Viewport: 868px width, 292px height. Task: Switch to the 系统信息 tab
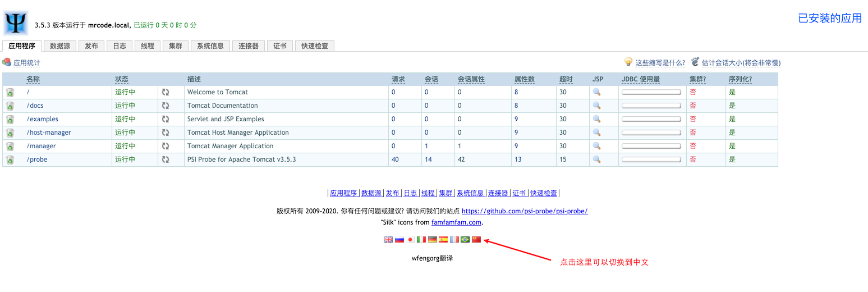pyautogui.click(x=210, y=46)
